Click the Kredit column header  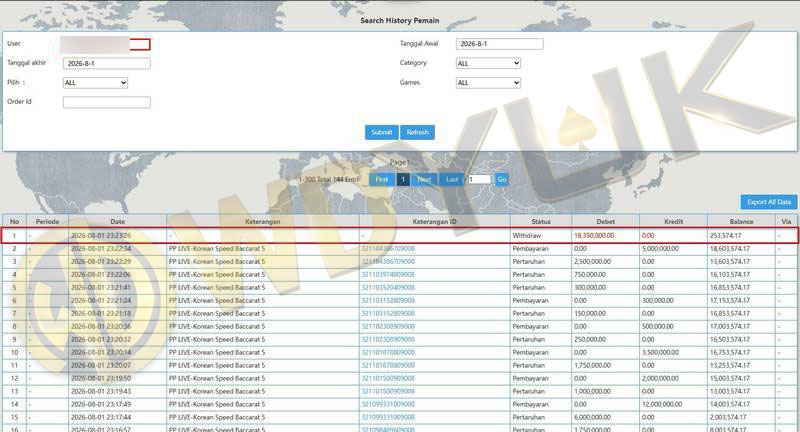[673, 221]
